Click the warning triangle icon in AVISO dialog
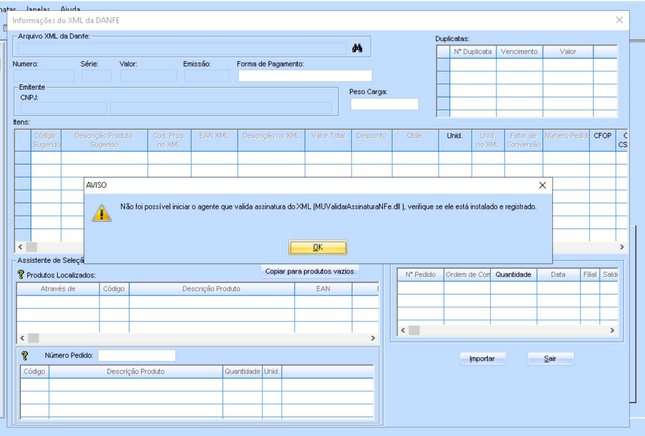 pyautogui.click(x=102, y=213)
